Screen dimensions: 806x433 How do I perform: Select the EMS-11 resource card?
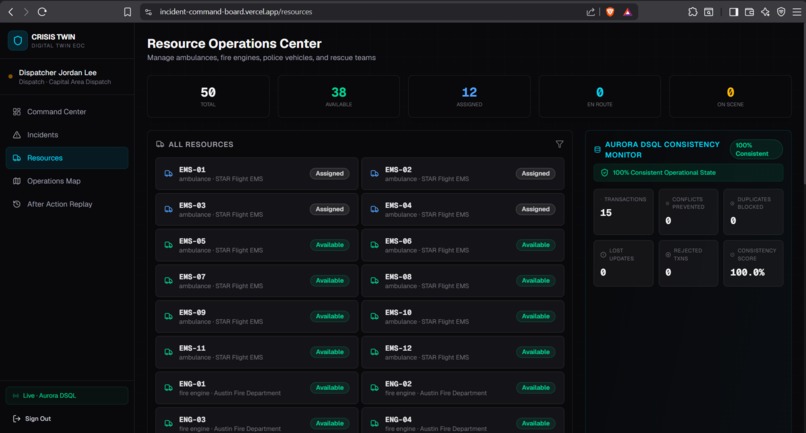(257, 352)
